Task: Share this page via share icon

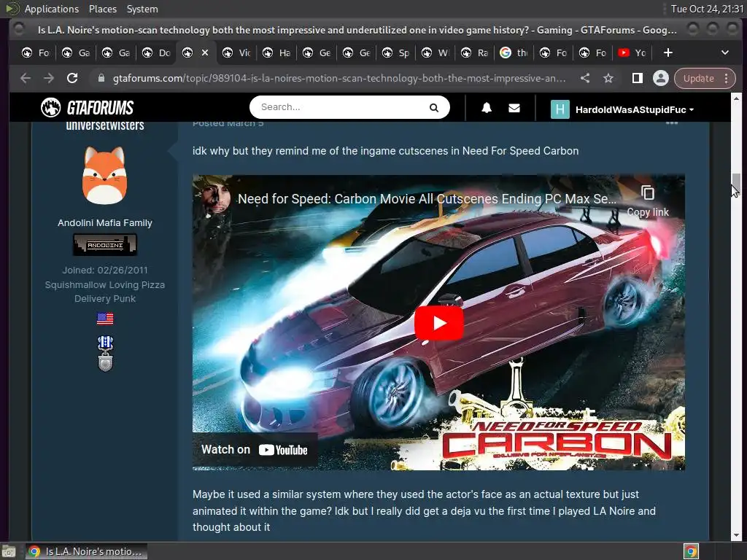Action: [x=585, y=78]
